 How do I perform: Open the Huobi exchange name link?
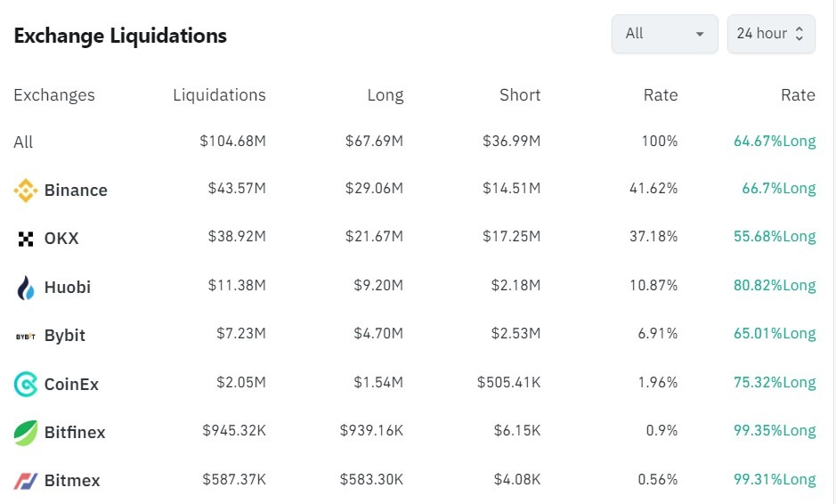pyautogui.click(x=68, y=288)
